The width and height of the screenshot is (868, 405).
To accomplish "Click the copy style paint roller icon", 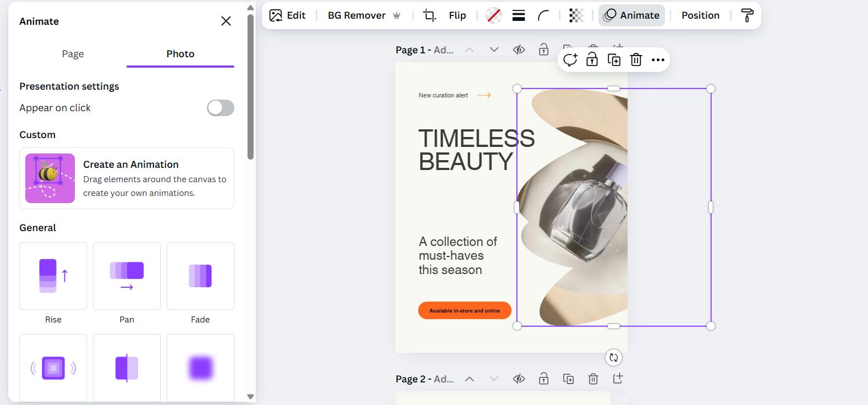I will point(747,15).
